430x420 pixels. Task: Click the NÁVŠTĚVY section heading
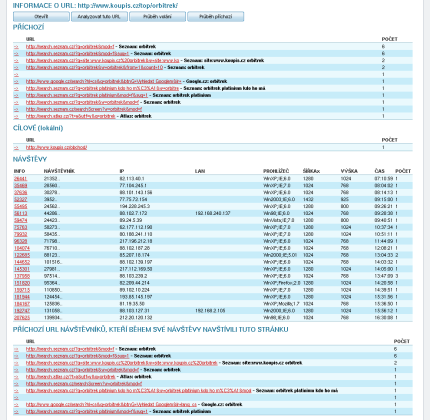point(30,159)
